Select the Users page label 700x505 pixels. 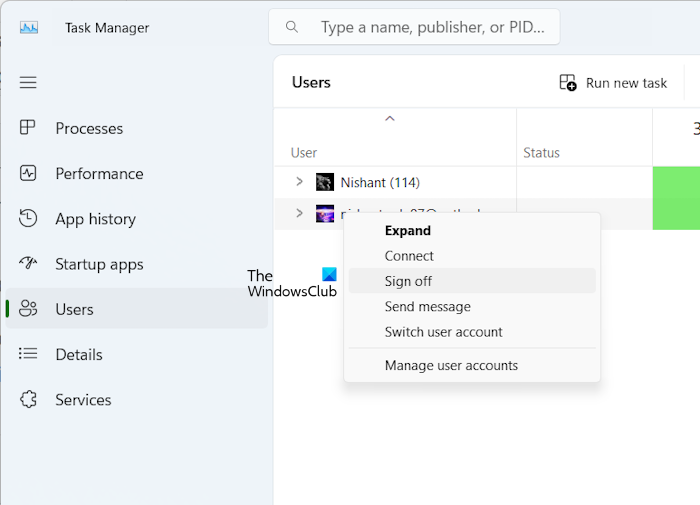[x=74, y=309]
